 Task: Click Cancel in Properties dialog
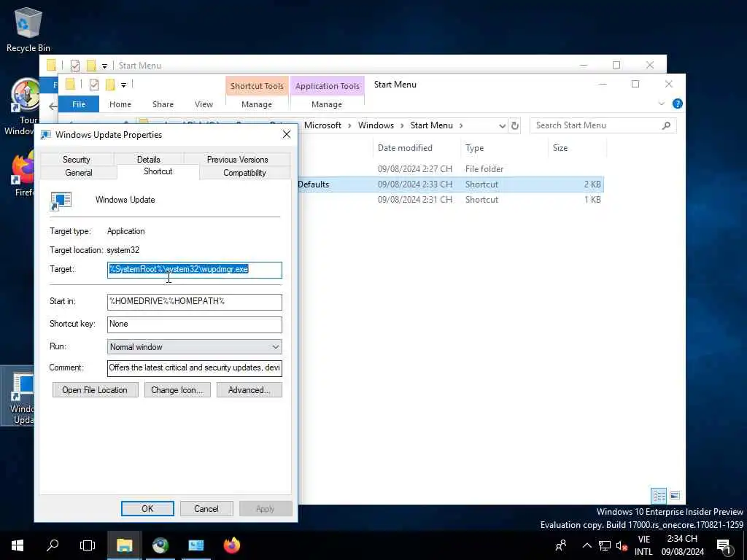coord(206,508)
